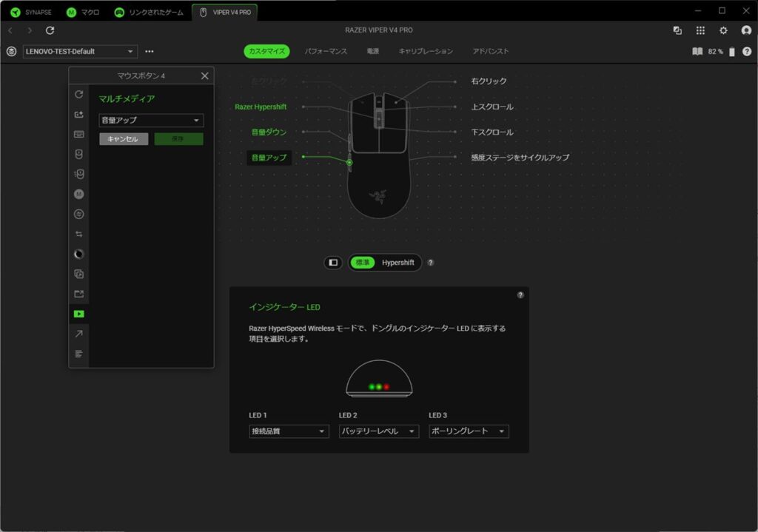This screenshot has height=532, width=758.
Task: Open the macro function icon in sidebar
Action: pyautogui.click(x=79, y=194)
